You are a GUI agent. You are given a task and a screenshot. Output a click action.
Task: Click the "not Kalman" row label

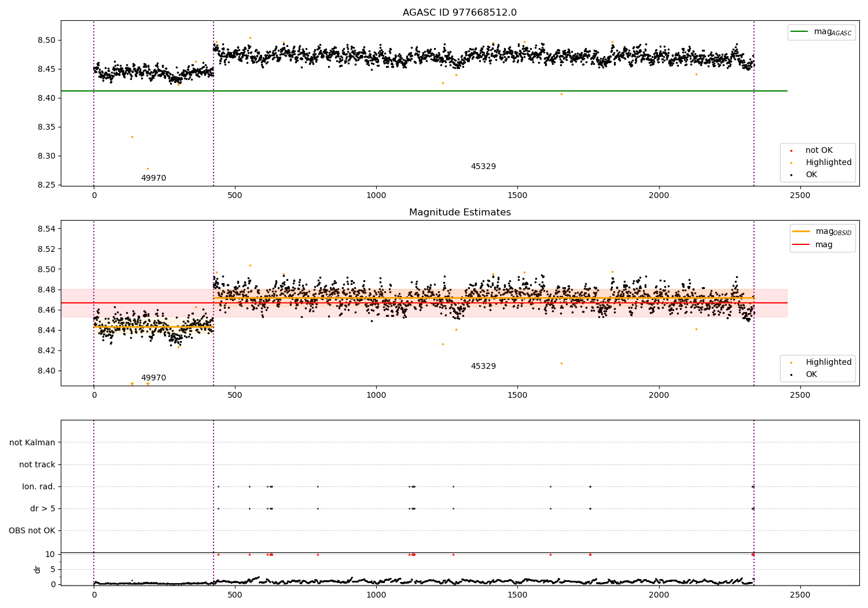click(32, 442)
